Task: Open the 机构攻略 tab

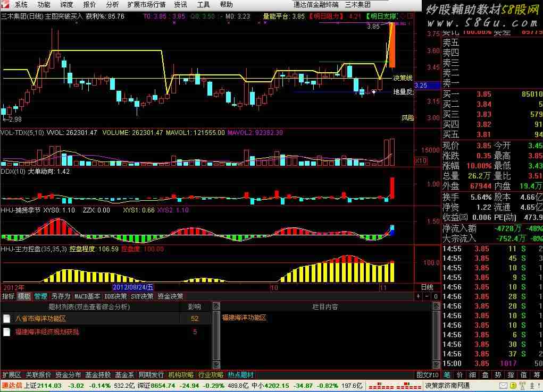Action: pyautogui.click(x=181, y=375)
